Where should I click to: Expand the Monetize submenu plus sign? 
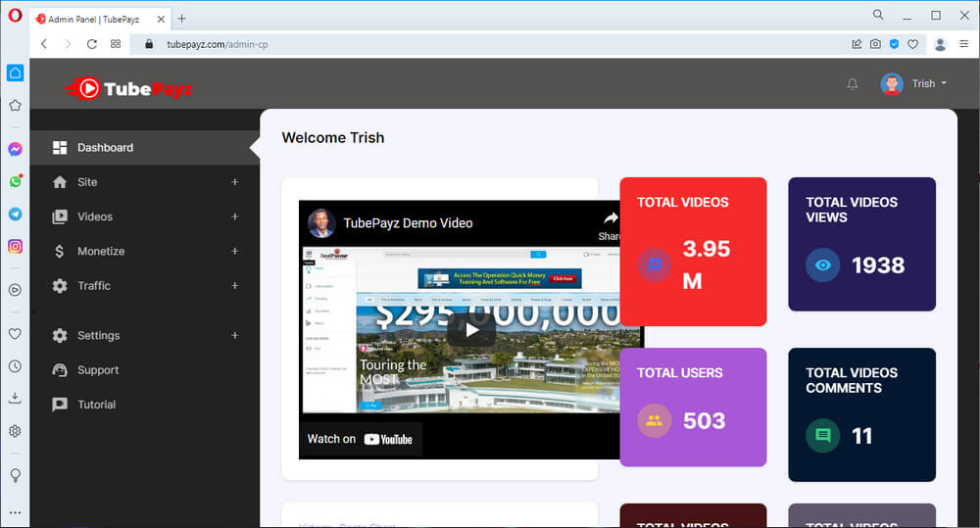pyautogui.click(x=235, y=251)
